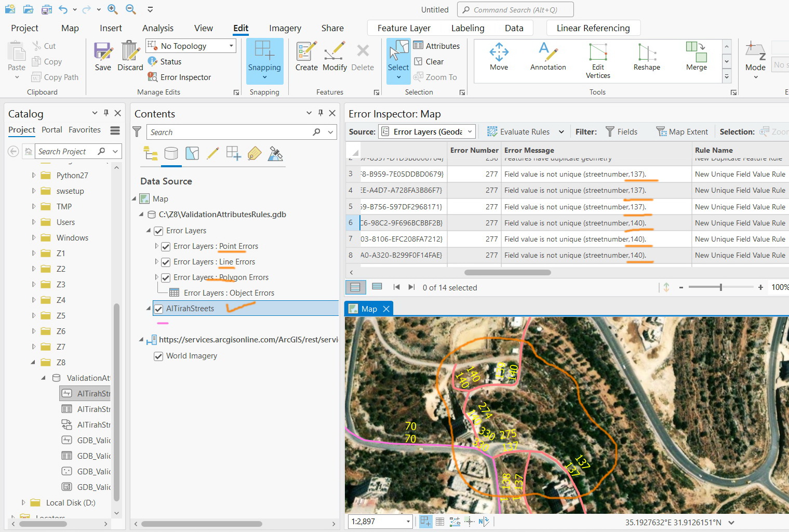Collapse the Error Layers group in Contents

(150, 231)
